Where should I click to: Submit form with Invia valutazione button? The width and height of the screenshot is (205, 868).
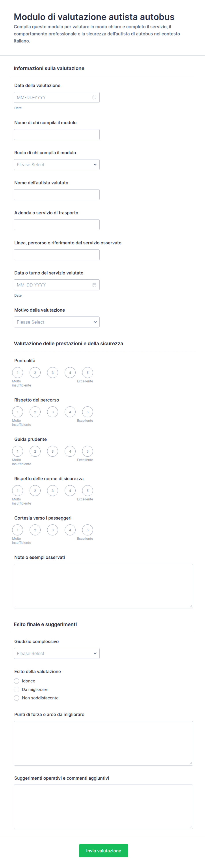pos(104,850)
